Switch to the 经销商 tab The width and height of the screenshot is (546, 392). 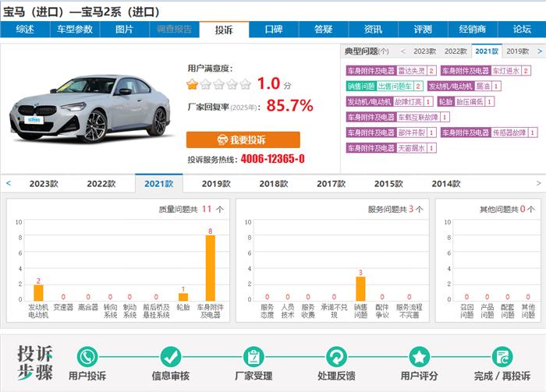click(473, 29)
